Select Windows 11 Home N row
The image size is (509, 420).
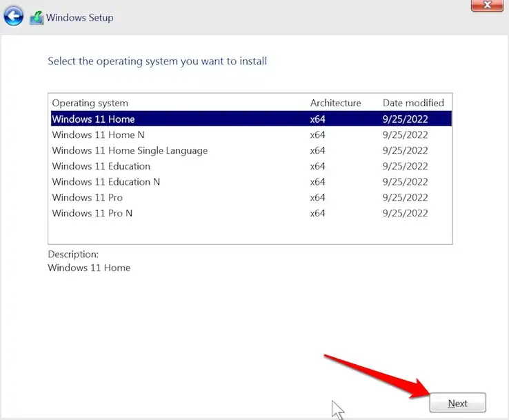pos(251,134)
